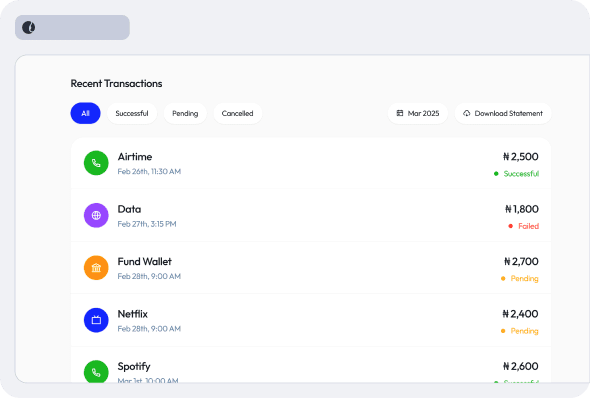The image size is (590, 398).
Task: Click the green Spotify phone icon
Action: pyautogui.click(x=96, y=372)
